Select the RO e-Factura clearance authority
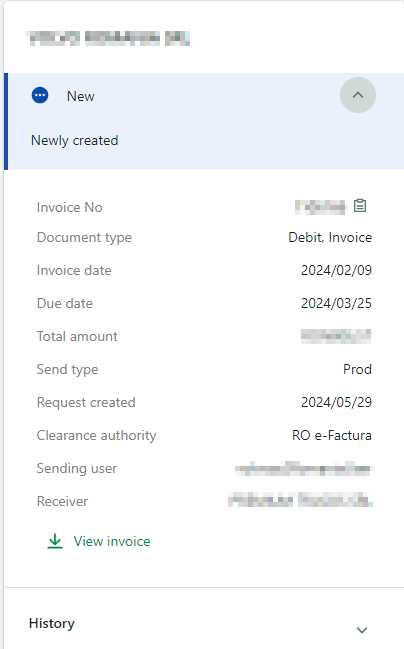The height and width of the screenshot is (649, 404). click(332, 435)
